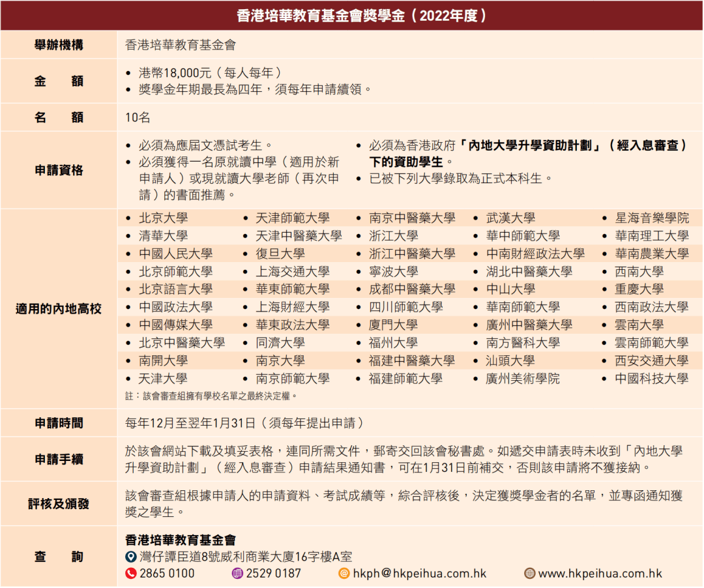
Task: Click the hkph@hkpeihua.com.hk email address
Action: (420, 573)
